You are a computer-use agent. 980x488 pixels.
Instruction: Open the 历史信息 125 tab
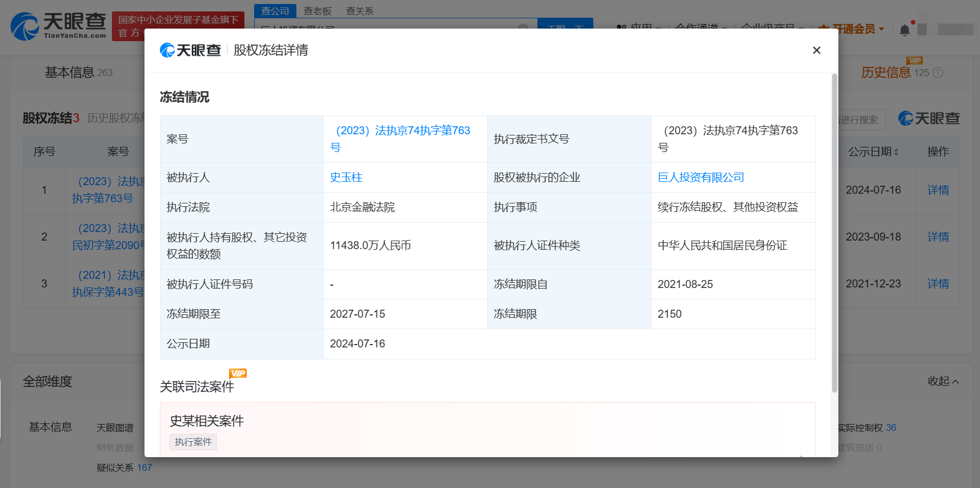[x=895, y=73]
